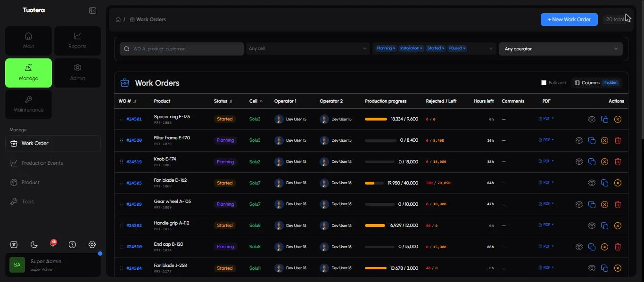The image size is (644, 282).
Task: Click the New Work Order button
Action: (569, 19)
